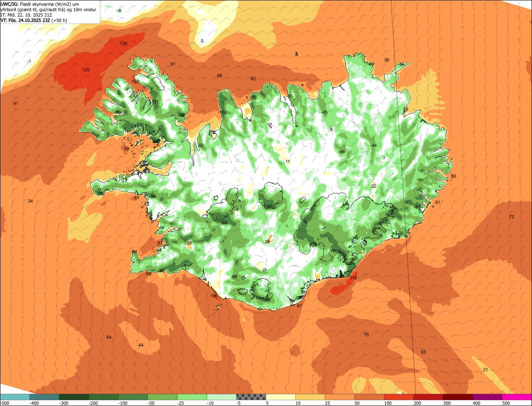Click the red-orange legend swatch from 100 to 200

399,397
